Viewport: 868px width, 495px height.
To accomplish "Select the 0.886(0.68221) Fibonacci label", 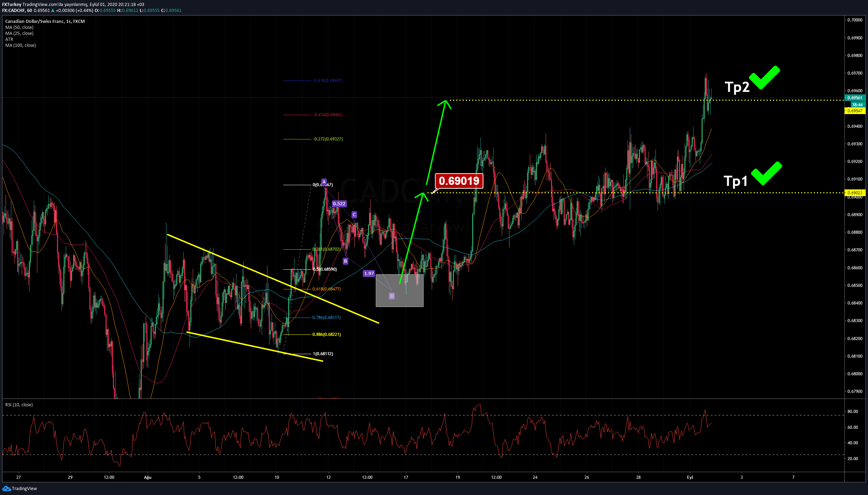I will click(327, 334).
